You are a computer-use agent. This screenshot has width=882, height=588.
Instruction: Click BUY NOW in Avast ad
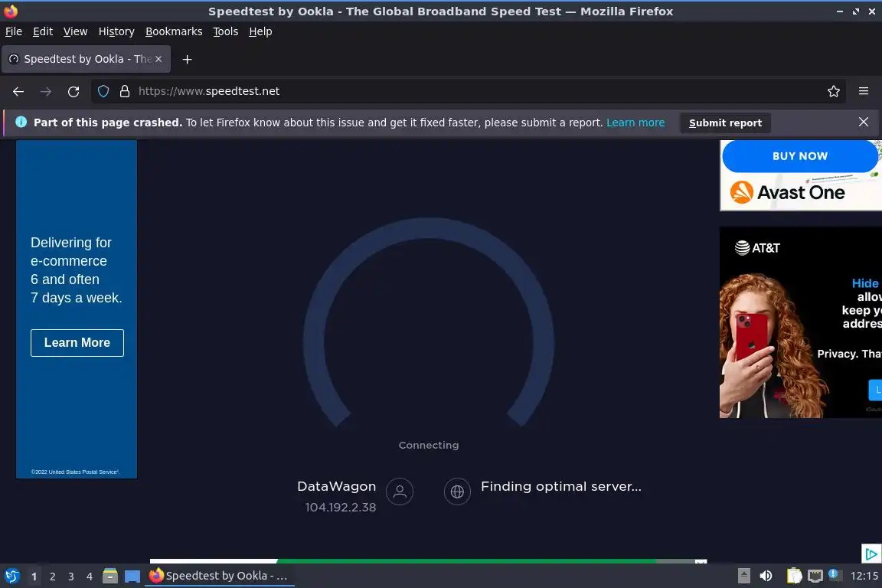tap(799, 156)
